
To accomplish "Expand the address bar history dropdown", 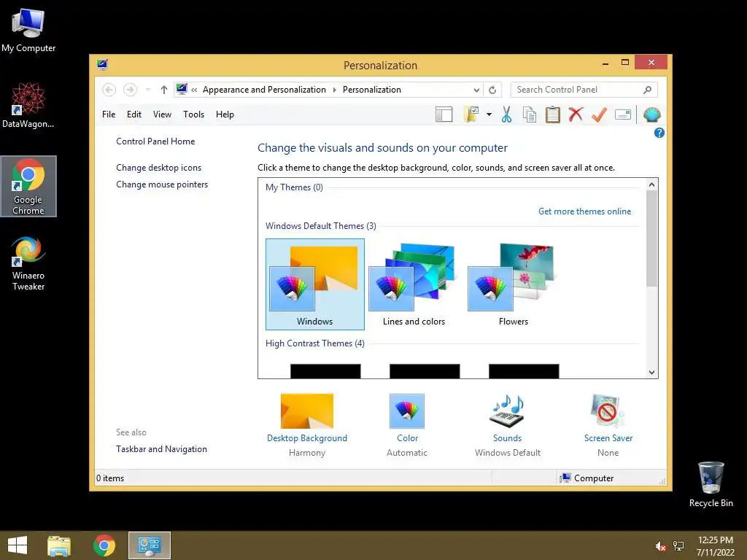I will point(476,90).
